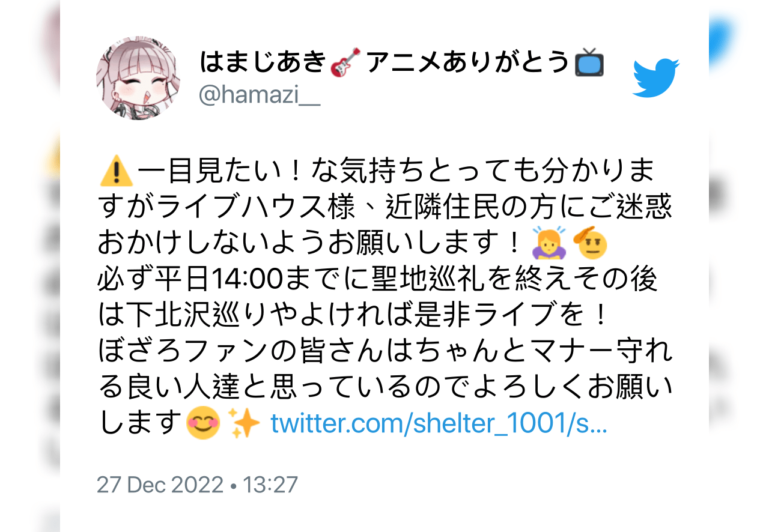Click the blue Twitter bird logo
769x532 pixels.
(656, 78)
